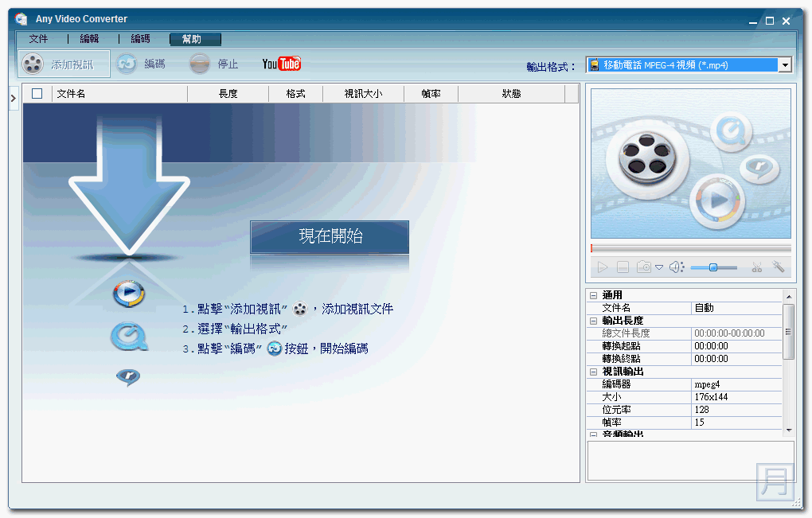Image resolution: width=812 pixels, height=518 pixels.
Task: Open the snapshot options dropdown arrow
Action: [659, 268]
